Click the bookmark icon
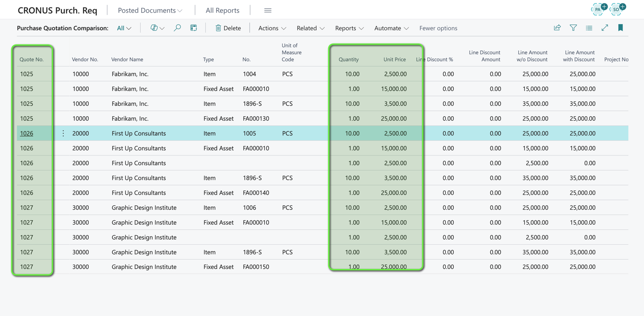The image size is (644, 316). click(620, 28)
